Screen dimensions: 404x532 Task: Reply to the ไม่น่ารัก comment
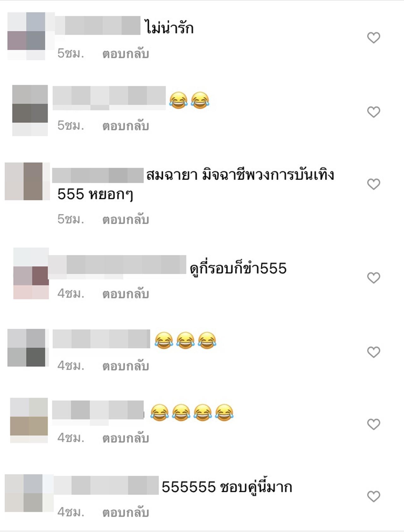tap(126, 54)
